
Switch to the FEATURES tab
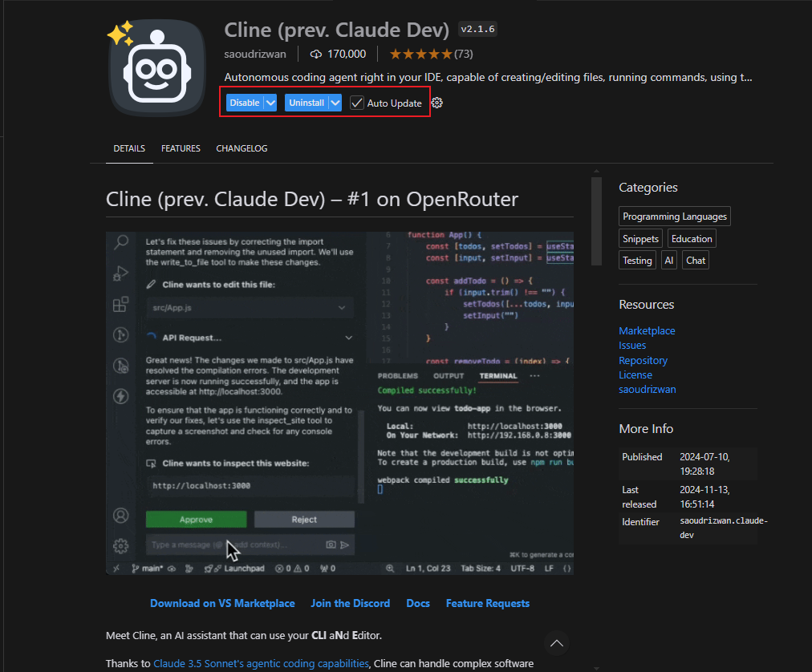click(181, 148)
